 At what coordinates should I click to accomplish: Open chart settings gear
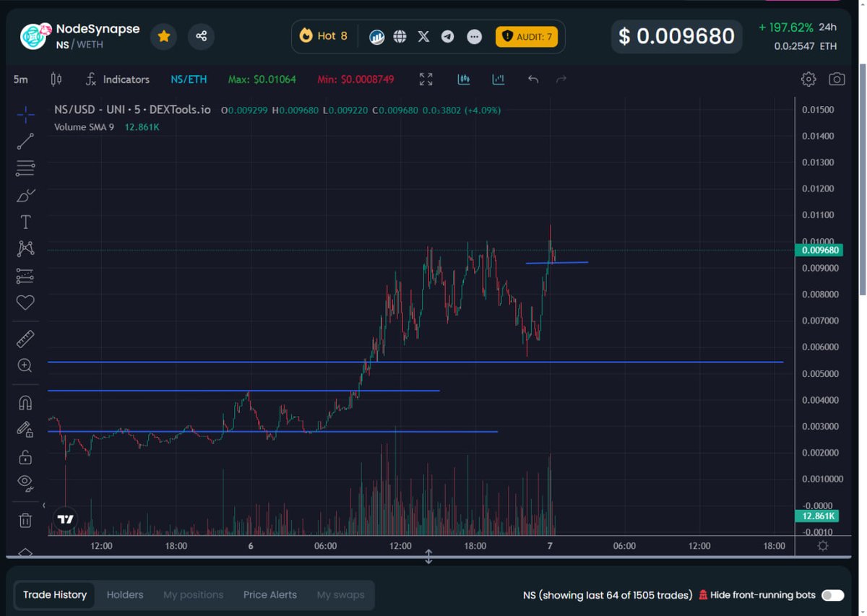tap(808, 79)
